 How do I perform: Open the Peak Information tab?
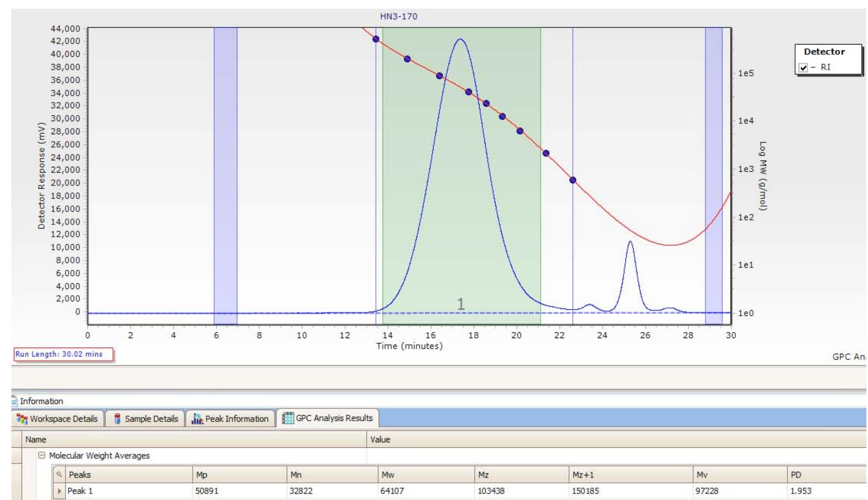coord(231,419)
